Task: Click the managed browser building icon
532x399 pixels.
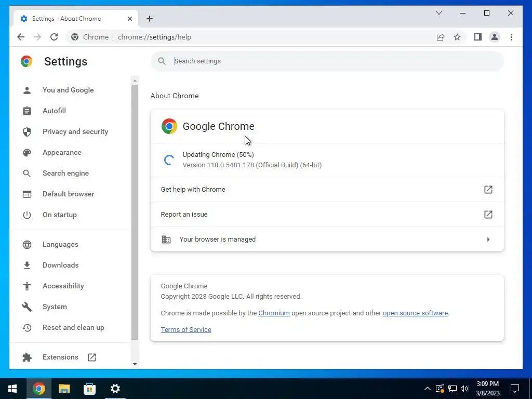Action: (x=166, y=240)
